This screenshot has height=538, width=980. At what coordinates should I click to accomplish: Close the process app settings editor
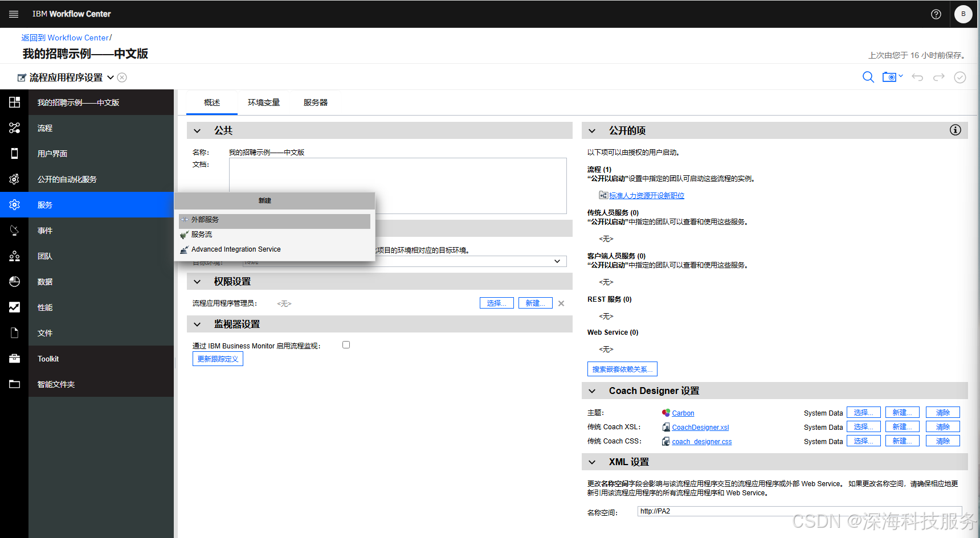122,77
